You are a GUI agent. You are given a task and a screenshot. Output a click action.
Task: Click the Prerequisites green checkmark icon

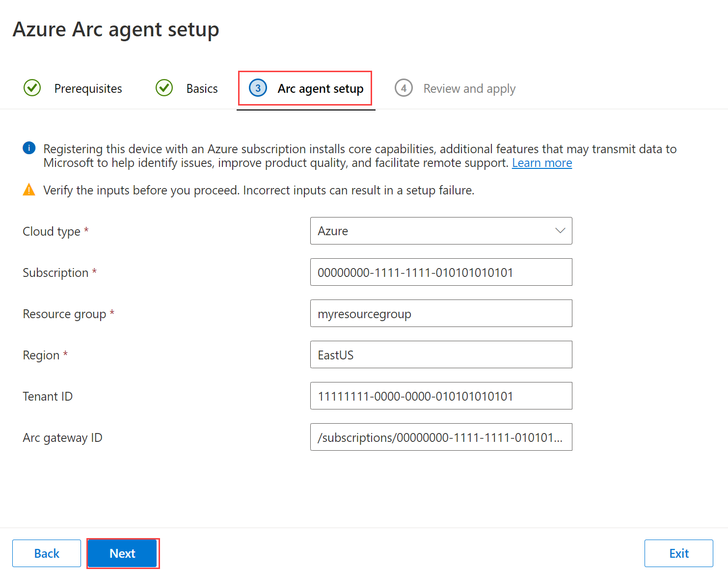32,88
